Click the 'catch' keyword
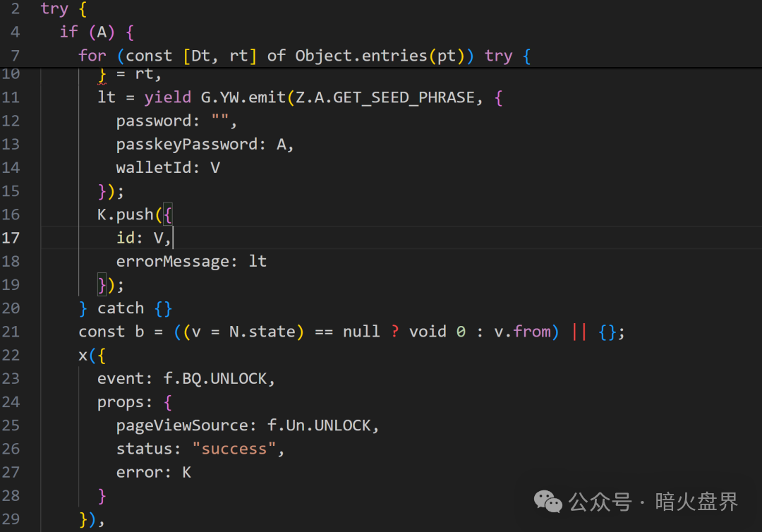 (x=121, y=308)
